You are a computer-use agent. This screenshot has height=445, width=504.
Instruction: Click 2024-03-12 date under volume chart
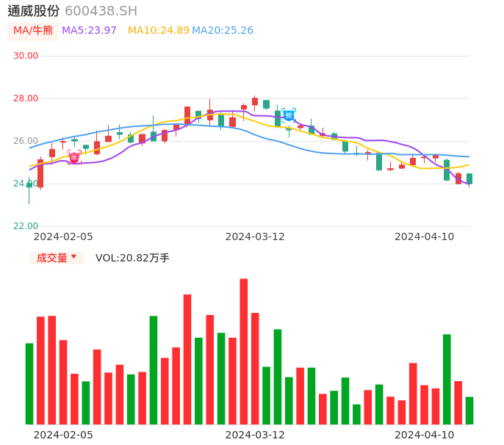pos(255,435)
